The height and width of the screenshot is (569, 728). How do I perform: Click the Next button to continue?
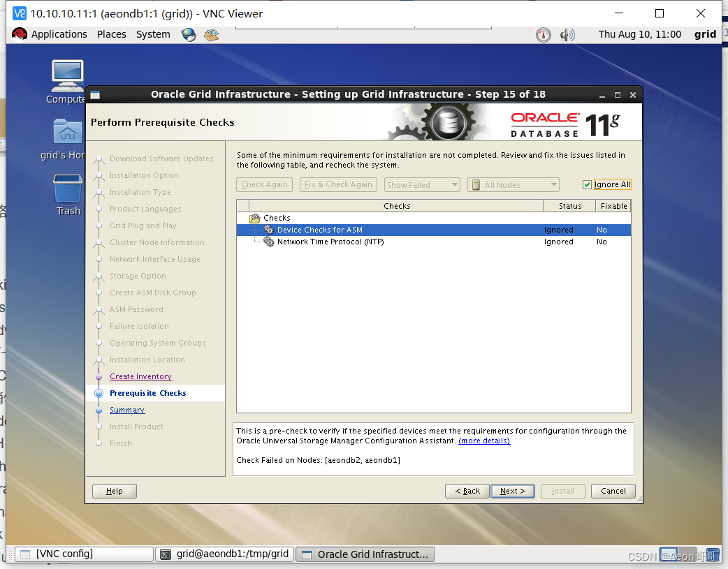pos(513,491)
